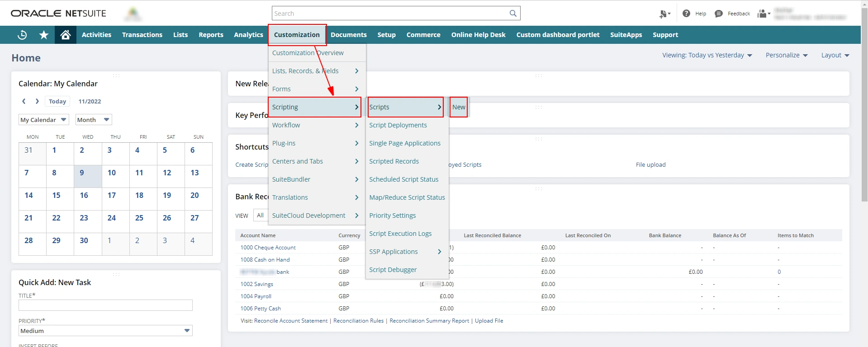
Task: Go to next calendar month arrow
Action: pyautogui.click(x=37, y=101)
